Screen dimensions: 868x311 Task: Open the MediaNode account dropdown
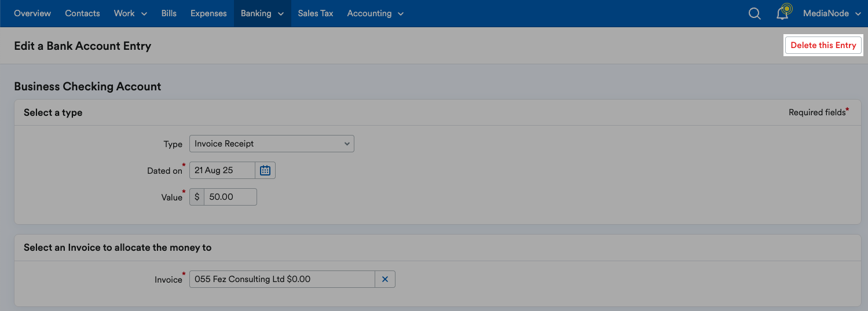(x=832, y=13)
